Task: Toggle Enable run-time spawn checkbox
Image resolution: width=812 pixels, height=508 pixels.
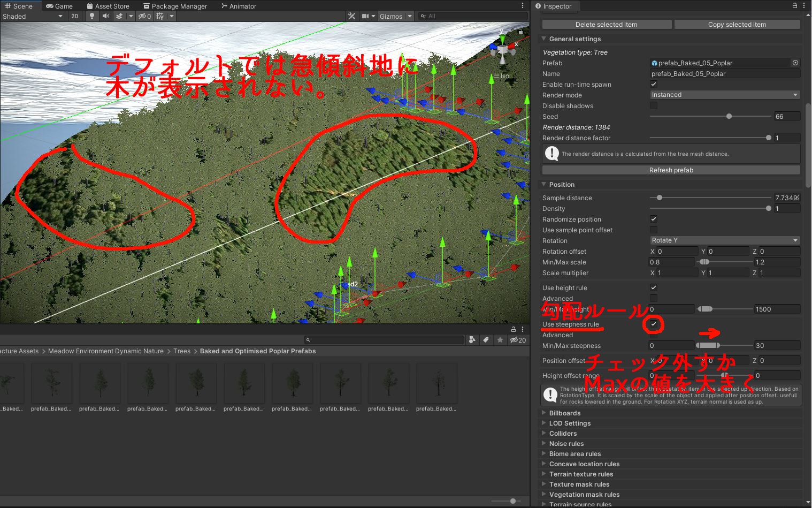Action: pos(653,84)
